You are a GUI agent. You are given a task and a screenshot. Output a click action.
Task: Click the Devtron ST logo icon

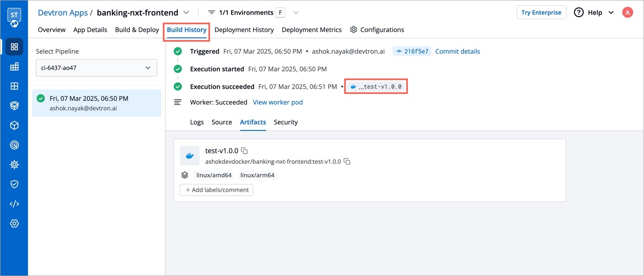point(14,17)
